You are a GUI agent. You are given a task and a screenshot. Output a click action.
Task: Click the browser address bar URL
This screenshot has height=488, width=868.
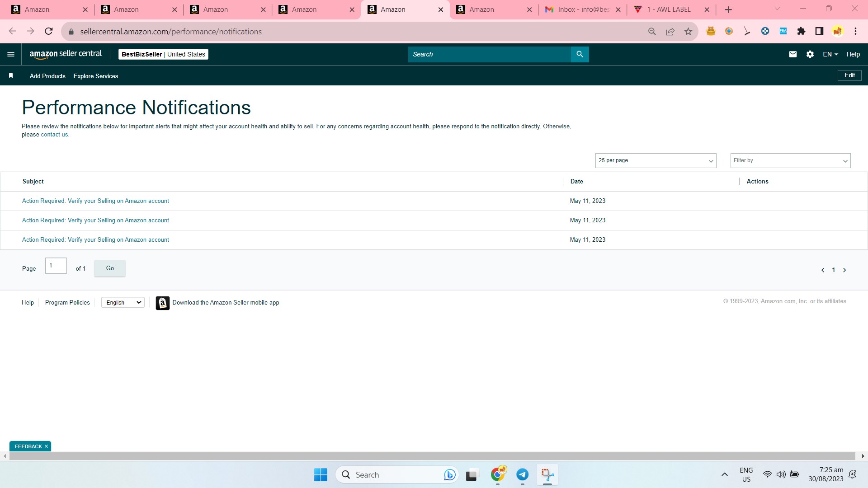[171, 32]
